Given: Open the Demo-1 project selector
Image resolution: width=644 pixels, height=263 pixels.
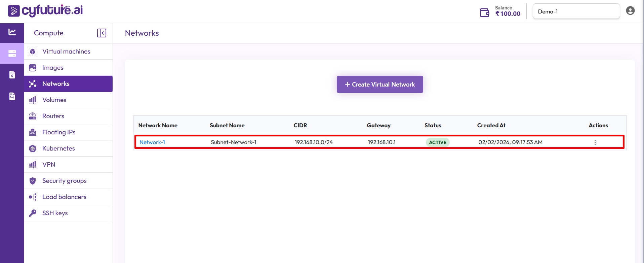Looking at the screenshot, I should [x=576, y=11].
